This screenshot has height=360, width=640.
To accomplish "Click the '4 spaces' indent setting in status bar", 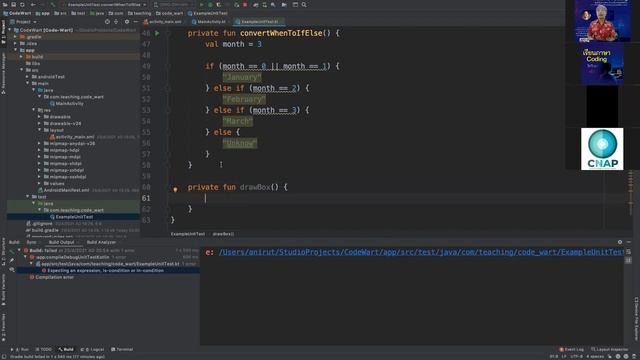I will [596, 356].
